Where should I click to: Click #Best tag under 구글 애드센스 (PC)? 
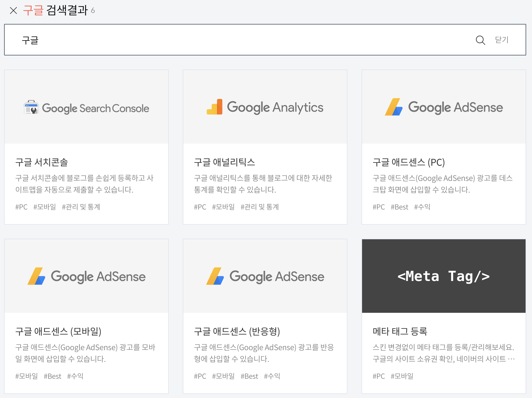point(399,207)
